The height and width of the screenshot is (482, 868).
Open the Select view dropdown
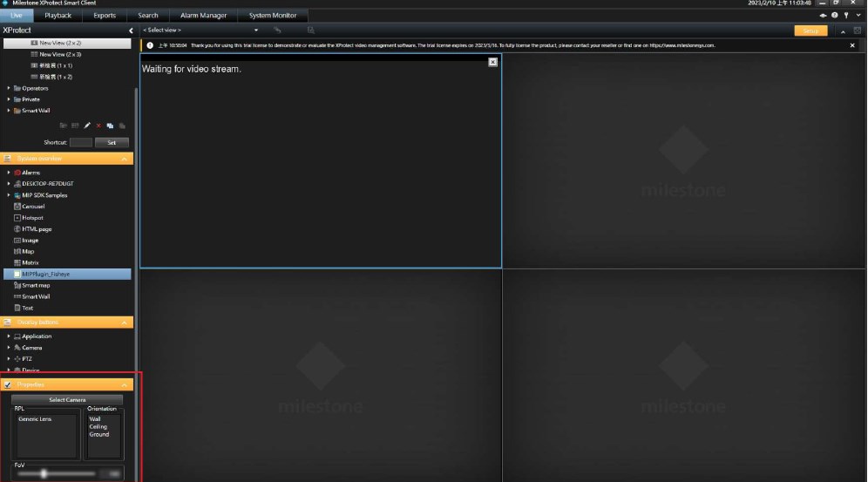[x=255, y=31]
